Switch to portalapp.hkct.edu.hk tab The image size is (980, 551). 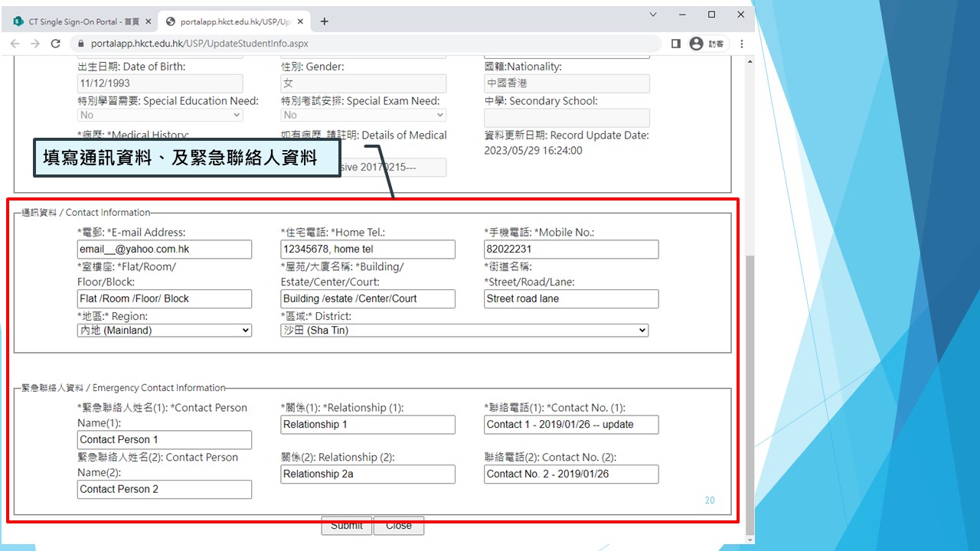point(234,21)
